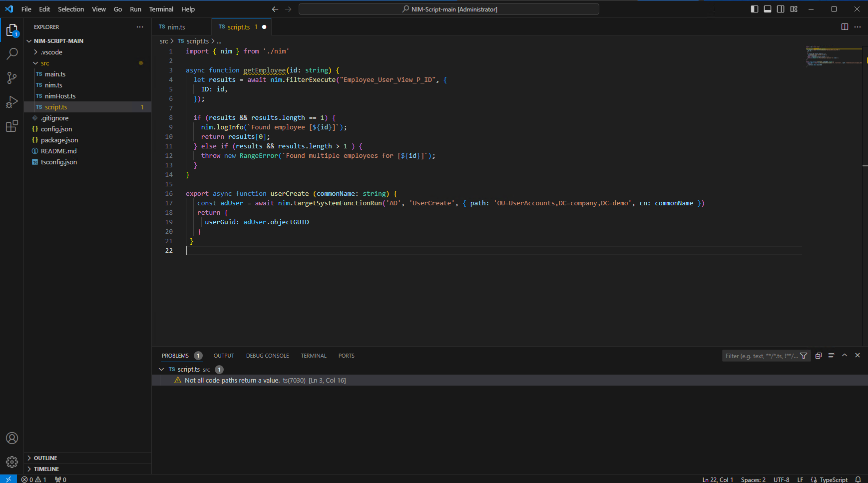Open the Source Control view
Image resolution: width=868 pixels, height=483 pixels.
point(12,78)
